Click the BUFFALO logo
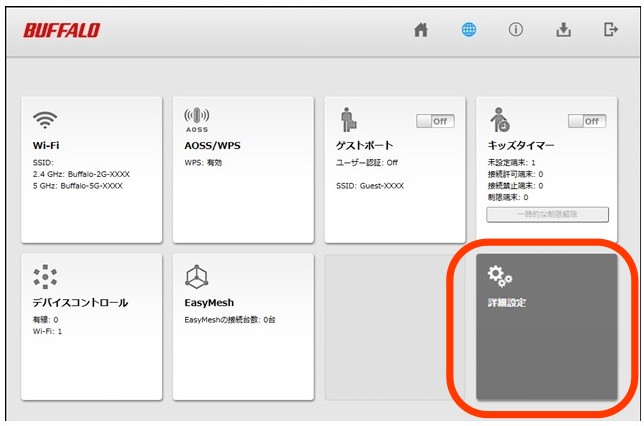The height and width of the screenshot is (426, 644). tap(62, 30)
